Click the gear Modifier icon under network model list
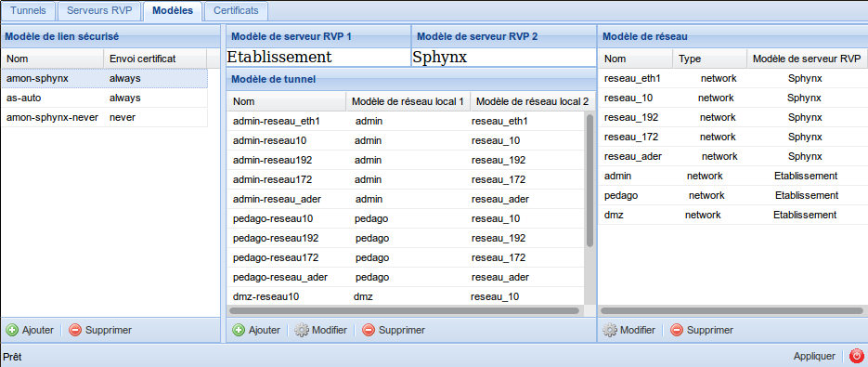Image resolution: width=868 pixels, height=367 pixels. pos(610,330)
